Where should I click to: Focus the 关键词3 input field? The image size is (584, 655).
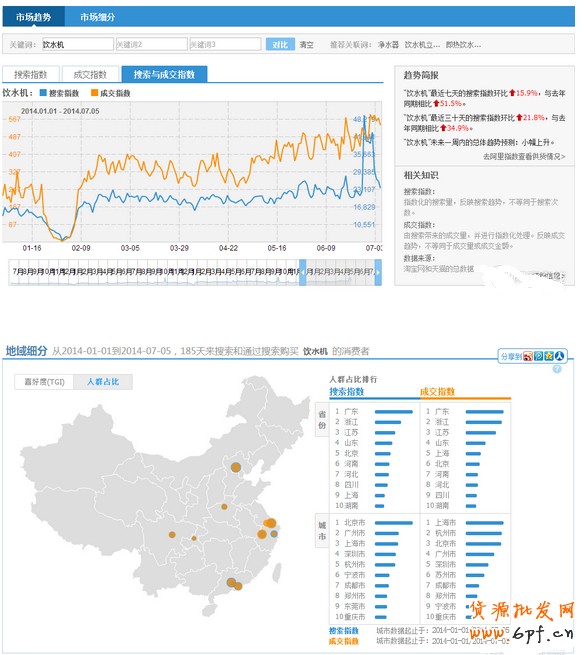pyautogui.click(x=225, y=44)
